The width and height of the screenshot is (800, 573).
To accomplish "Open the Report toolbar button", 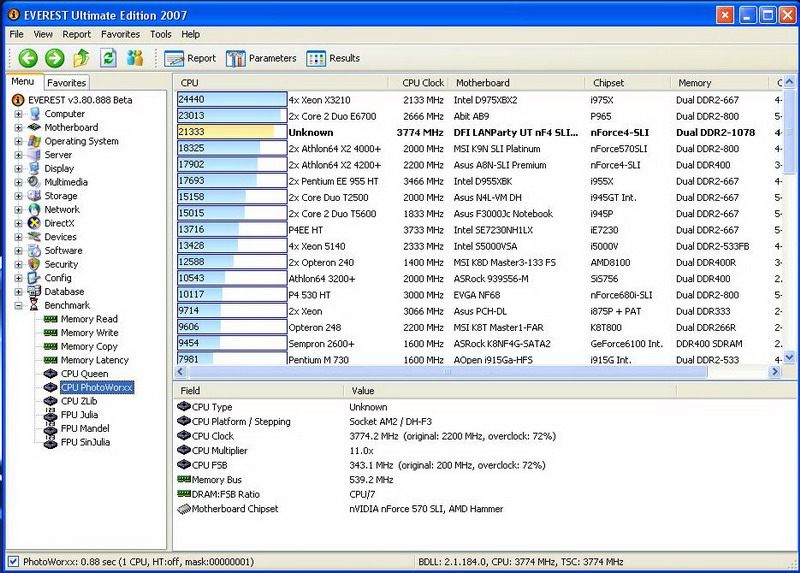I will click(190, 58).
